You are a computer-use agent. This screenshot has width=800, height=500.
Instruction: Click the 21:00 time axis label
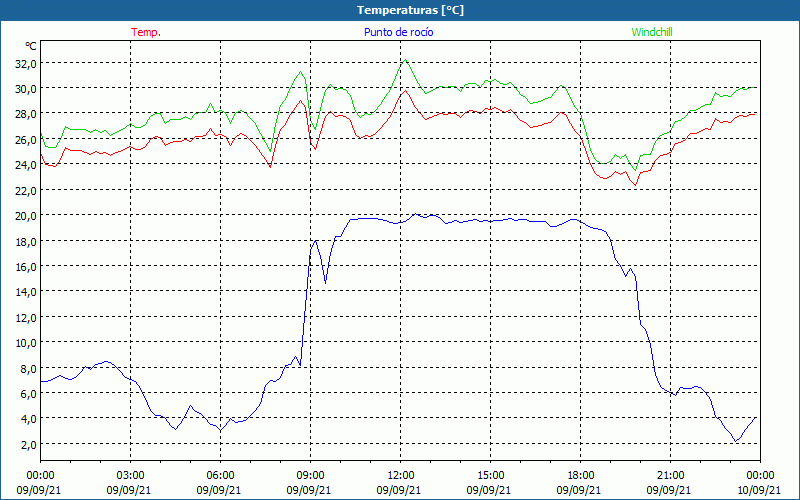tap(670, 476)
